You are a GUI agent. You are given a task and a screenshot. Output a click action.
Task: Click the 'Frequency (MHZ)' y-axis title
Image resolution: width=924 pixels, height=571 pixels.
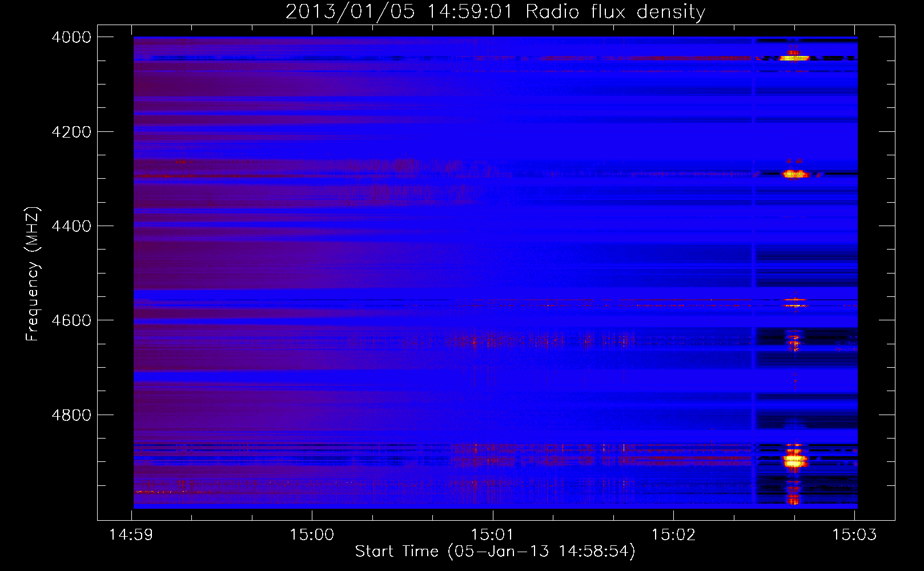point(33,274)
